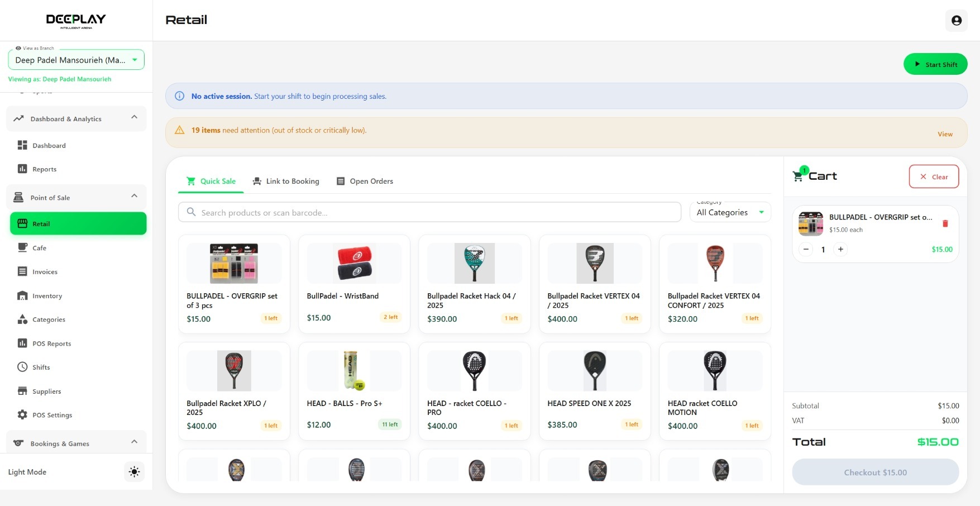Screen dimensions: 980x506
Task: Click View on the low stock alert
Action: click(x=945, y=134)
